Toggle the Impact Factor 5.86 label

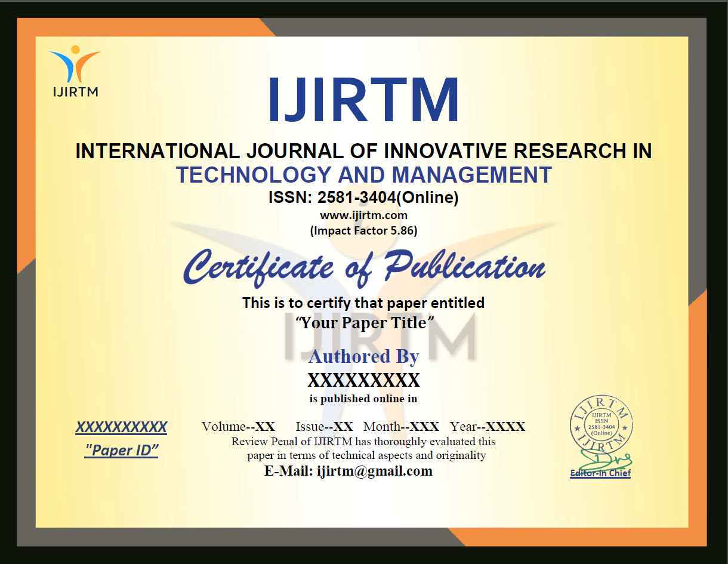[x=363, y=230]
